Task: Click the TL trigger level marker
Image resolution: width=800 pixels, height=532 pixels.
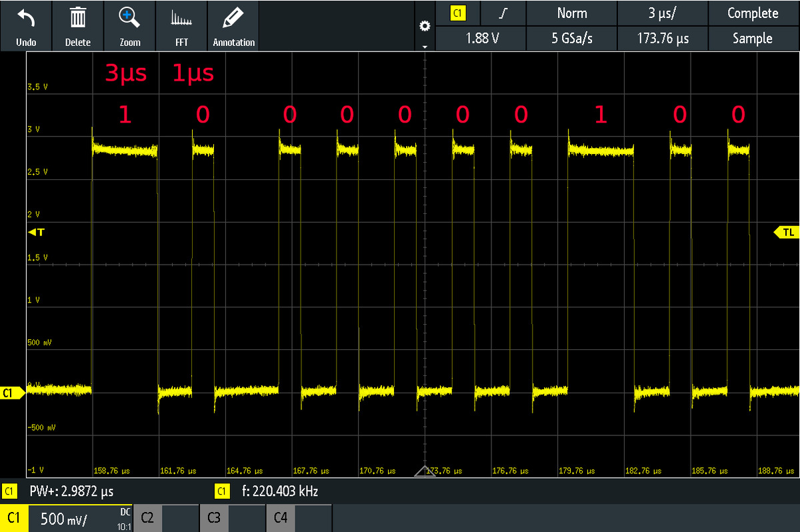Action: click(785, 232)
